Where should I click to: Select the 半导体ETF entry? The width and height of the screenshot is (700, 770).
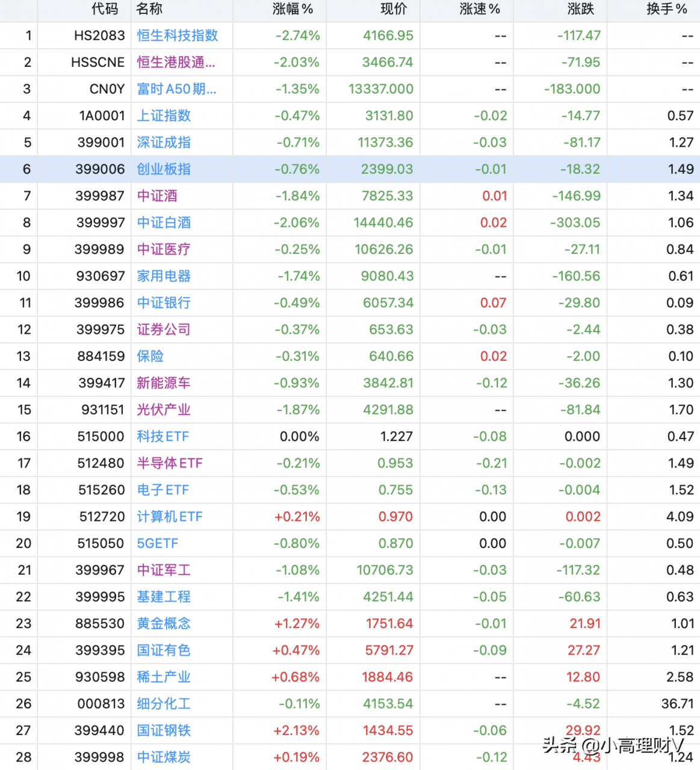pyautogui.click(x=169, y=463)
